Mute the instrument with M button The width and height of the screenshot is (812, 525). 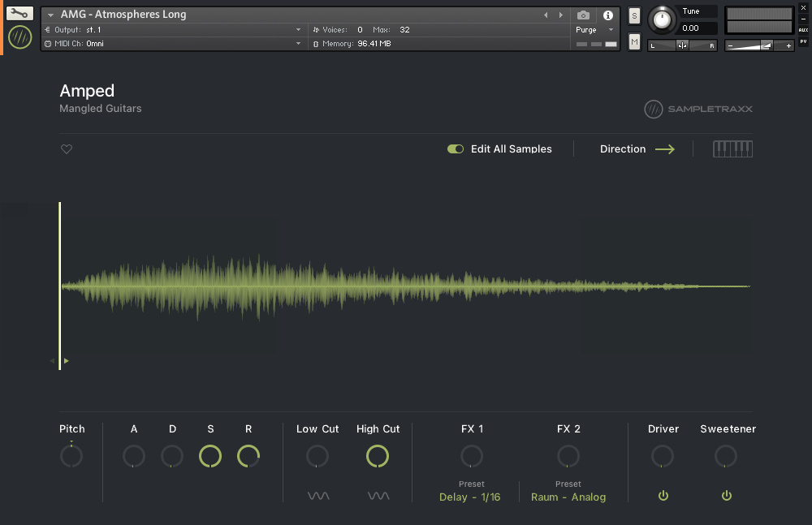tap(634, 42)
